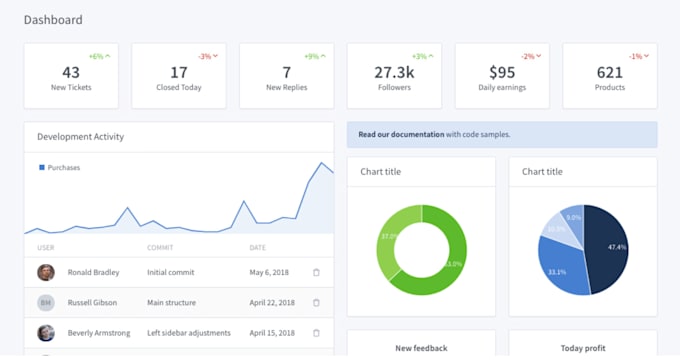Open the 43 New Tickets card
The height and width of the screenshot is (362, 680).
tap(71, 76)
